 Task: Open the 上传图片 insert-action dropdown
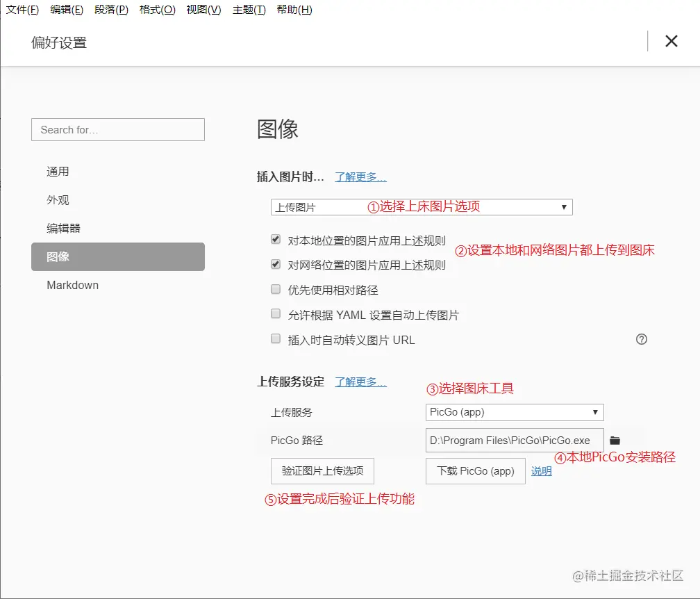click(422, 207)
